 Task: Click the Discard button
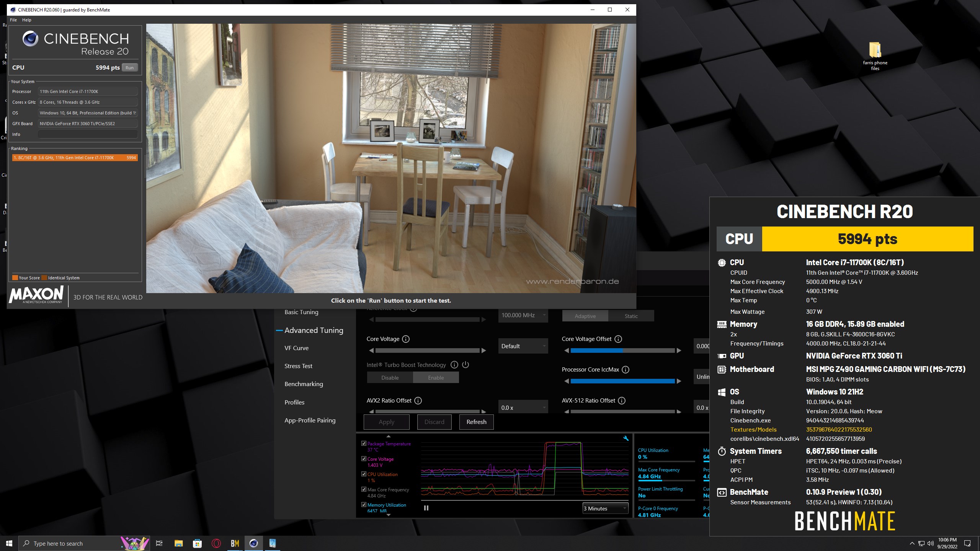434,422
